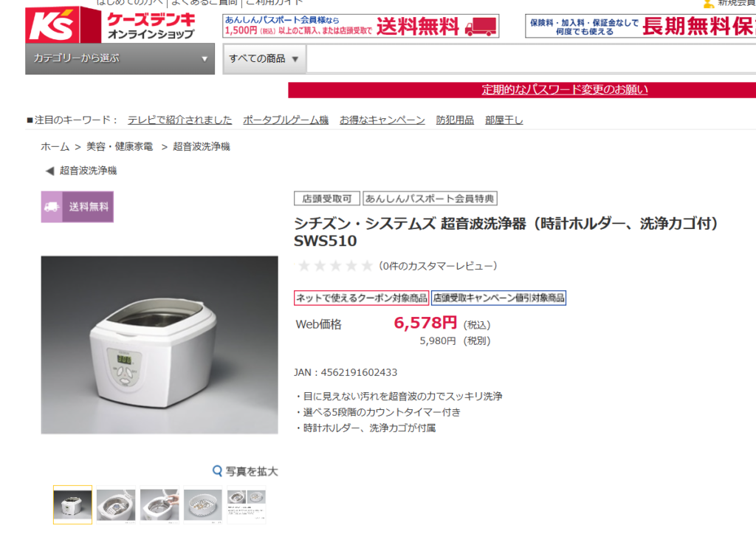Click the 店頭受取キャンペーン値引対象商品 label
Screen dimensions: 756x551
click(x=498, y=298)
